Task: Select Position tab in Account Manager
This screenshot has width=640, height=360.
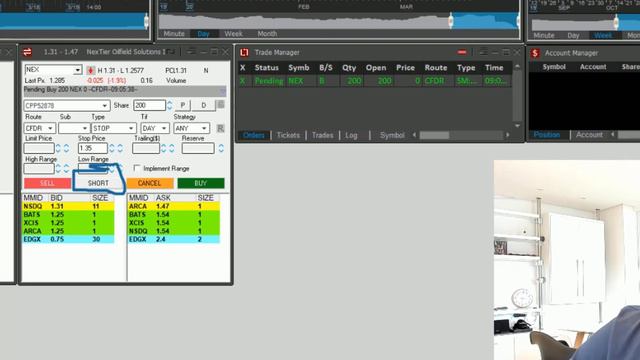Action: click(x=547, y=135)
